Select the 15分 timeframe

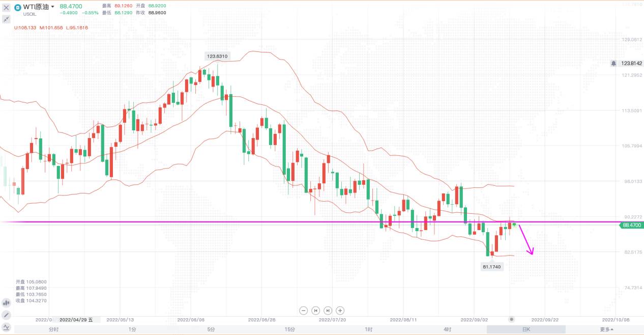point(290,329)
